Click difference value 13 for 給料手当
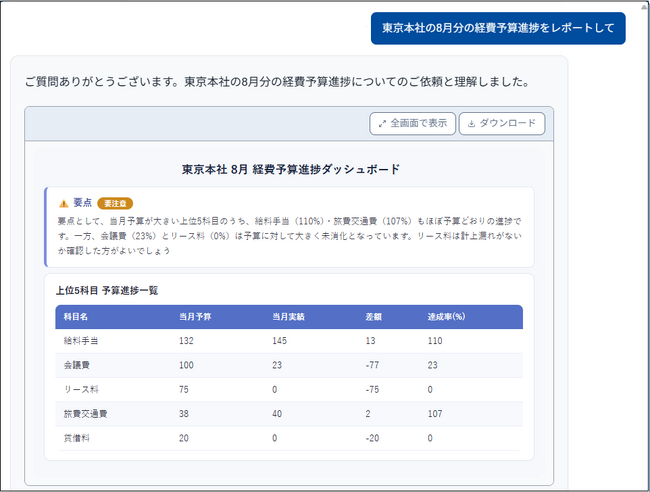Image resolution: width=650 pixels, height=492 pixels. point(370,341)
